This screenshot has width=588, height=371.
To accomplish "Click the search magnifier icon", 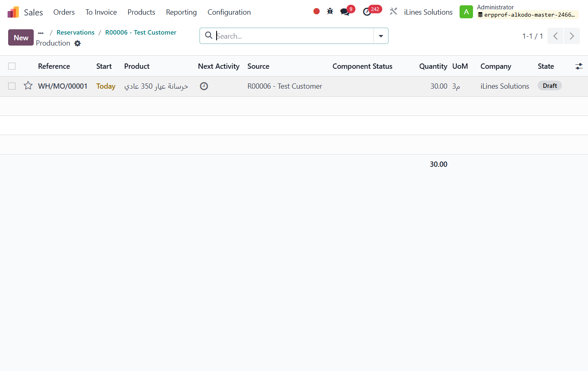I will click(208, 35).
